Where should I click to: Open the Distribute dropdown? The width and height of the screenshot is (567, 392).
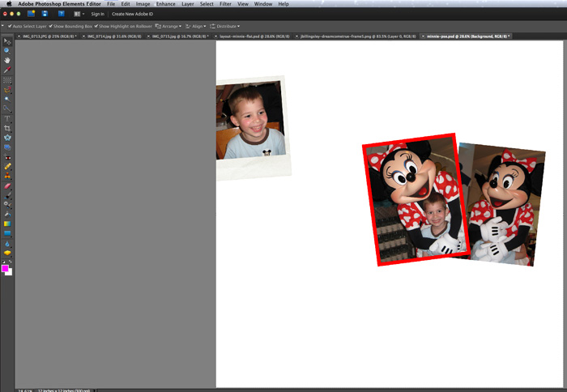coord(224,27)
